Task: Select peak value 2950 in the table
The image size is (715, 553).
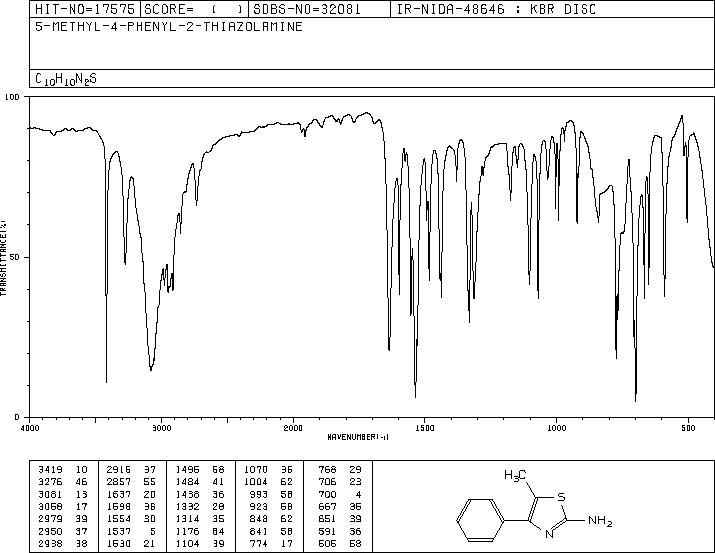Action: 50,532
